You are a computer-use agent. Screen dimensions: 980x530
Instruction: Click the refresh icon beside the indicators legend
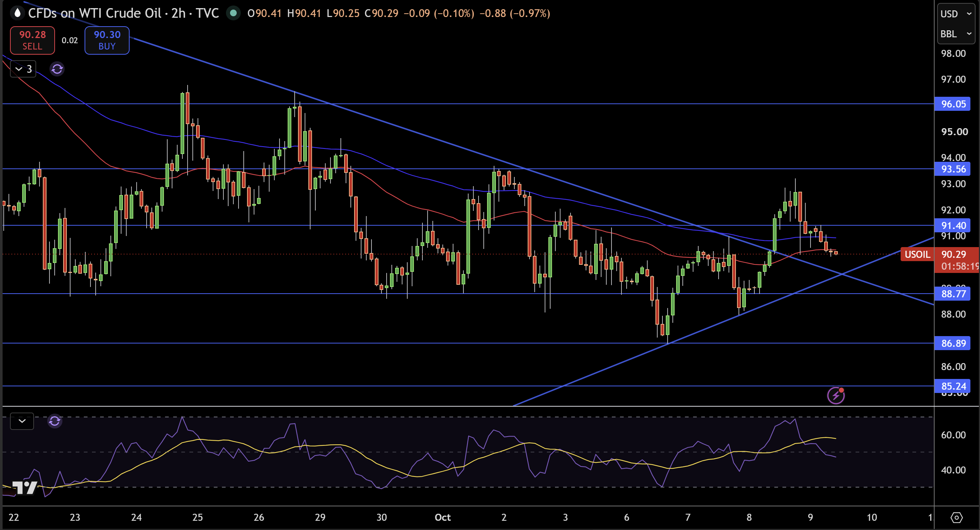(x=57, y=69)
